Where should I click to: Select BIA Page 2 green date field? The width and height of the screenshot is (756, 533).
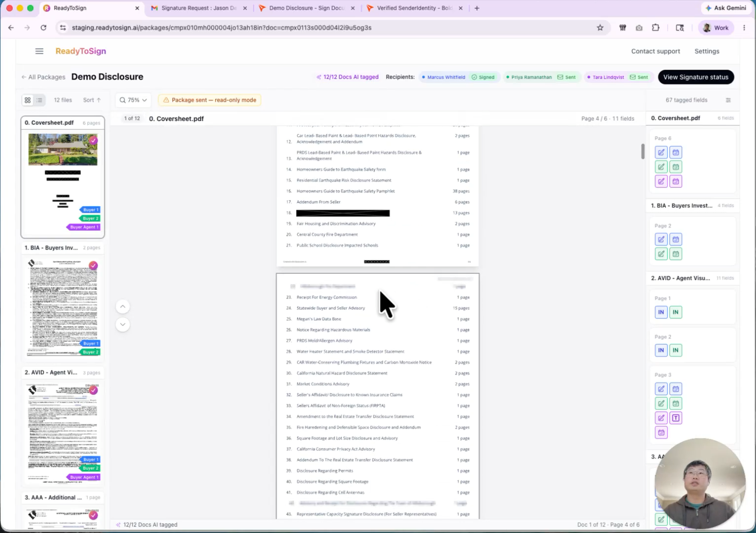pyautogui.click(x=676, y=254)
